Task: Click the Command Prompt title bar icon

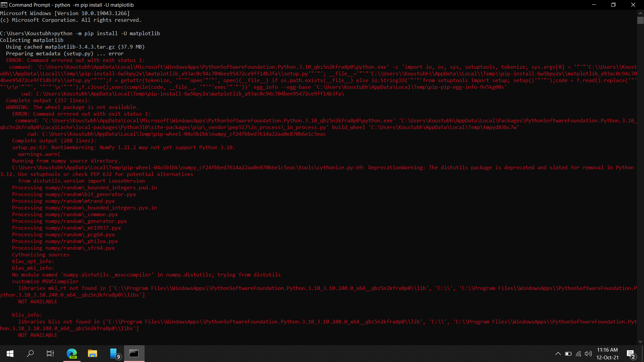Action: pyautogui.click(x=4, y=5)
